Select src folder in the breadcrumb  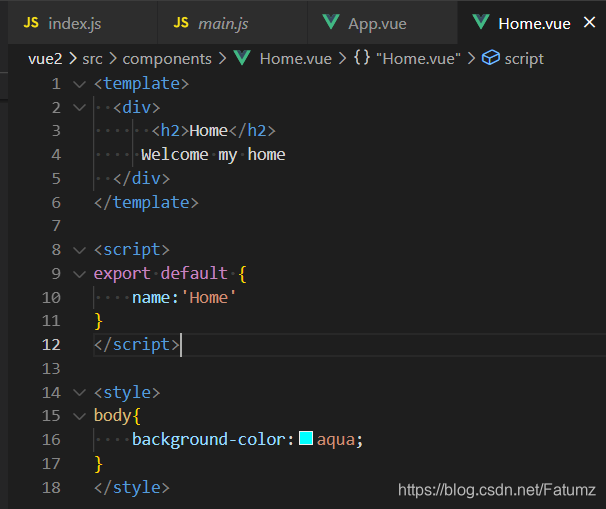pos(92,59)
